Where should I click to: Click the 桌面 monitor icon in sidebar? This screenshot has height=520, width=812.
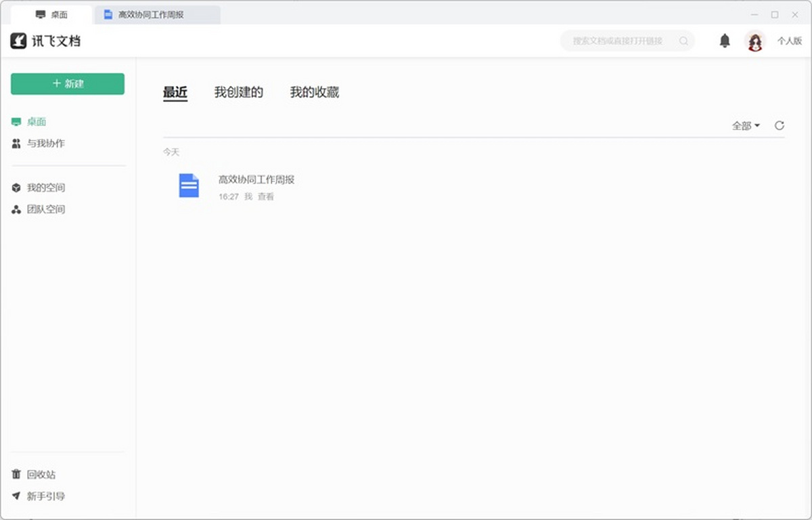(x=17, y=122)
